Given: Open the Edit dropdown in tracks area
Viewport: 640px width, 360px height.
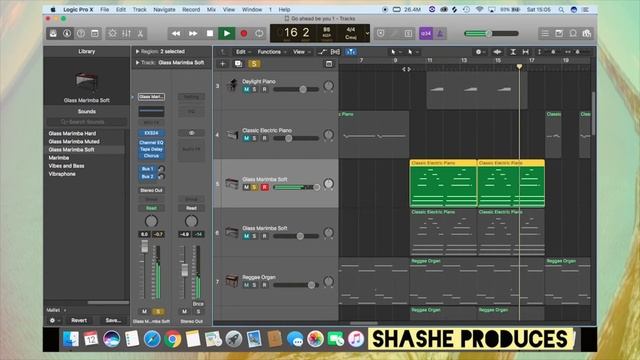Looking at the screenshot, I should click(x=243, y=52).
